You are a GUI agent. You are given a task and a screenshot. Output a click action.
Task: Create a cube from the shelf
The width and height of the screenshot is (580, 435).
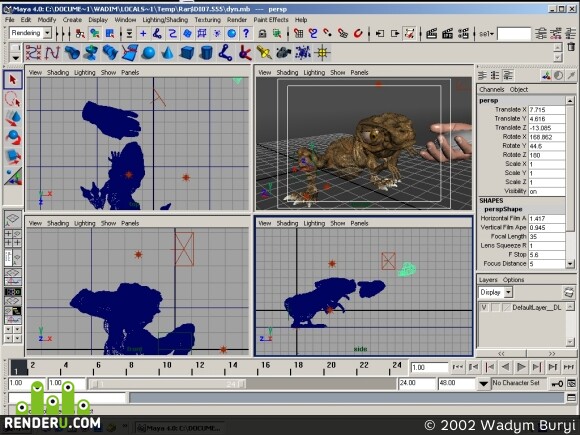click(187, 53)
